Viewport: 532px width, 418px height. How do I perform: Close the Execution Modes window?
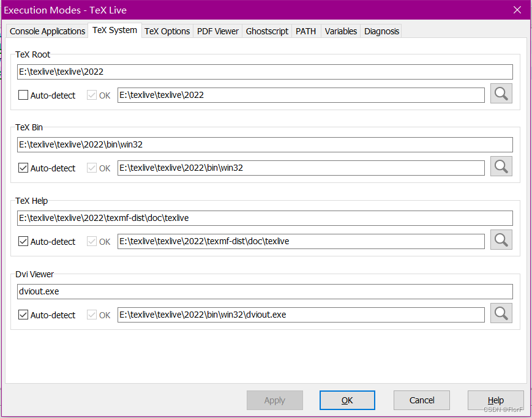(517, 10)
